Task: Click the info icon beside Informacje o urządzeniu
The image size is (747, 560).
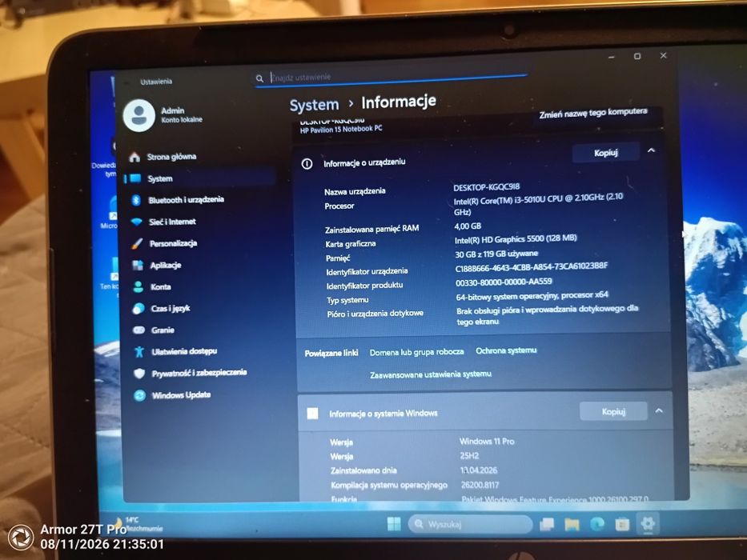Action: 307,164
